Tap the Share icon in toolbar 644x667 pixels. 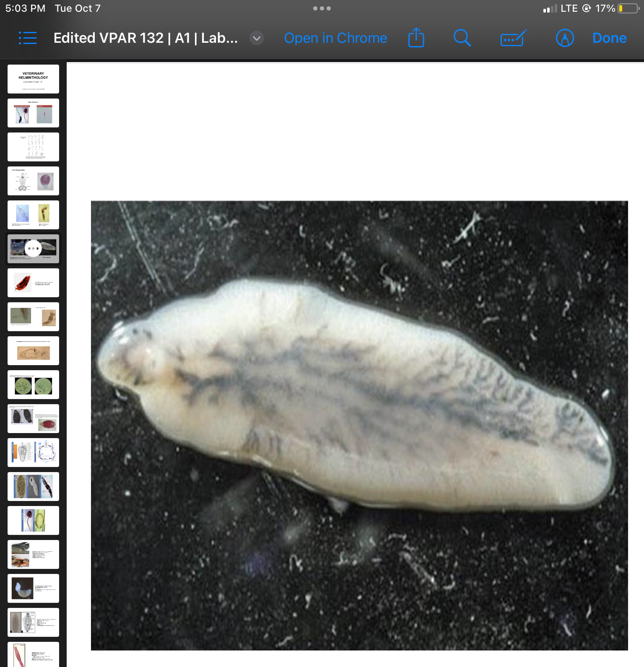point(416,38)
